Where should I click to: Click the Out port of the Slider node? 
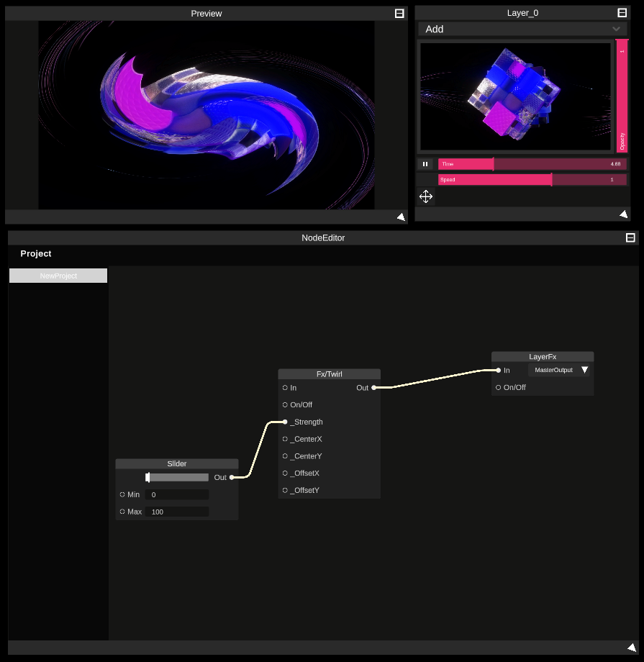(233, 477)
